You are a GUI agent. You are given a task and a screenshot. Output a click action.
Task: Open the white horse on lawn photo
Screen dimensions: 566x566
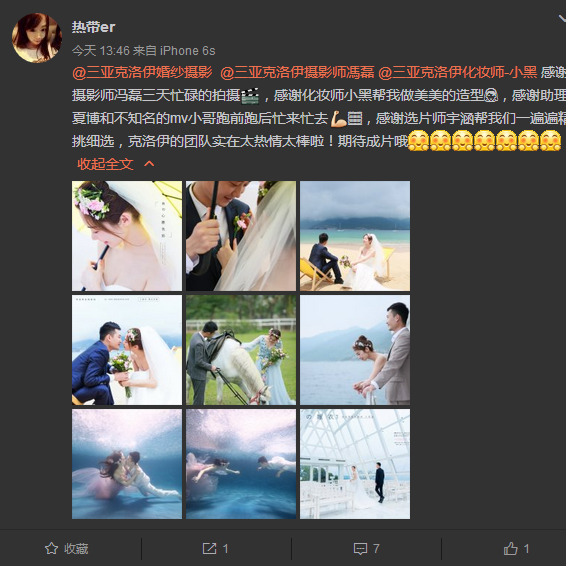click(x=241, y=350)
